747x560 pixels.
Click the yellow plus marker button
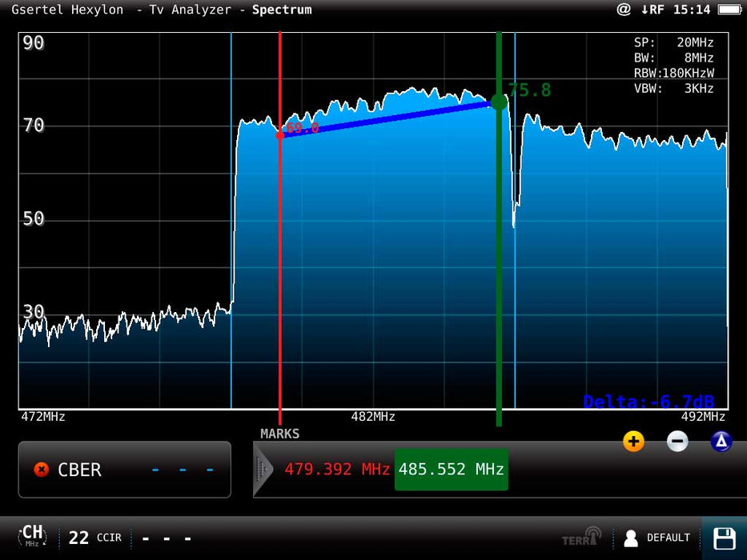tap(633, 441)
